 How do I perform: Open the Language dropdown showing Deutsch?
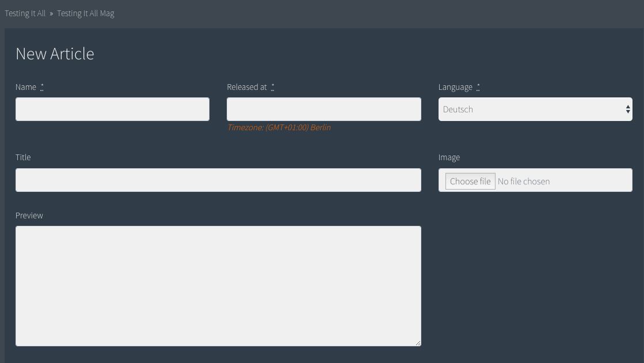pyautogui.click(x=535, y=109)
